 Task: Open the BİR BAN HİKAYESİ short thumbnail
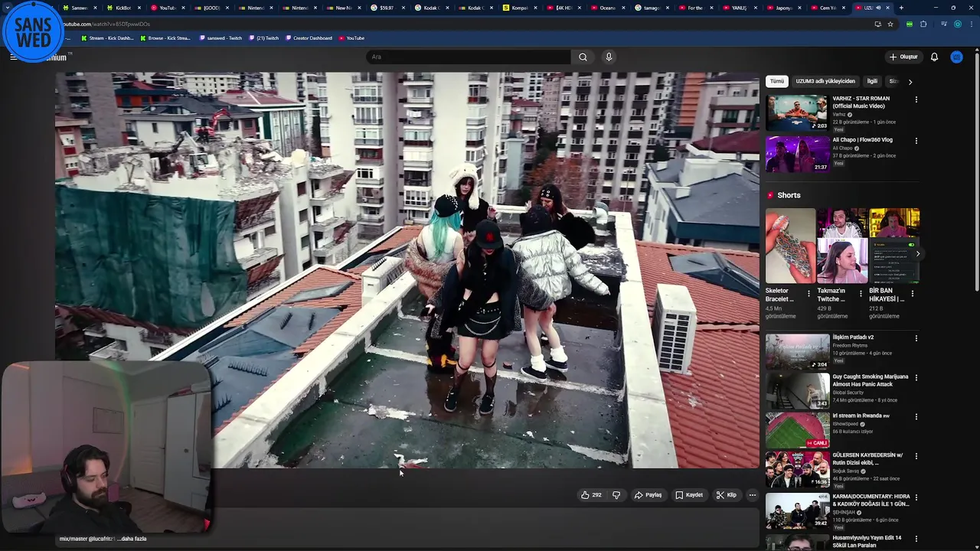pos(894,246)
